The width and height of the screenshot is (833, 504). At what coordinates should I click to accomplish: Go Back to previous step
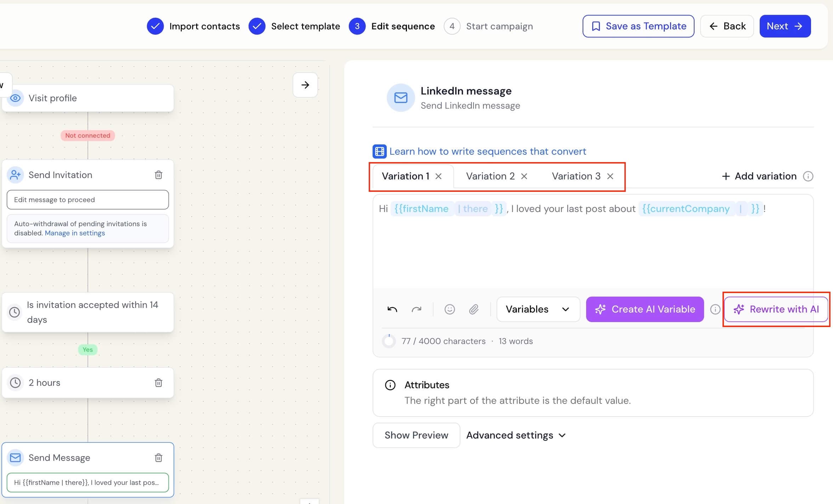point(727,26)
